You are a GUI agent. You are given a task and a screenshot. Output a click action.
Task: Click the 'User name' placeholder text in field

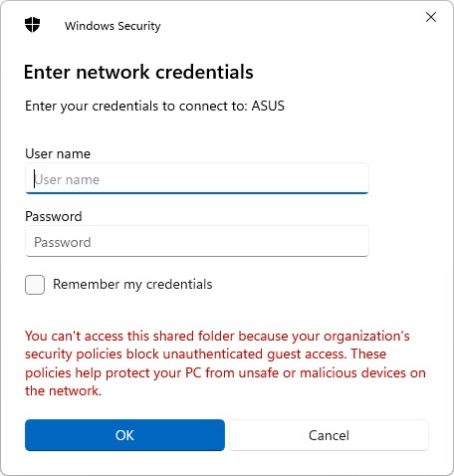point(67,179)
